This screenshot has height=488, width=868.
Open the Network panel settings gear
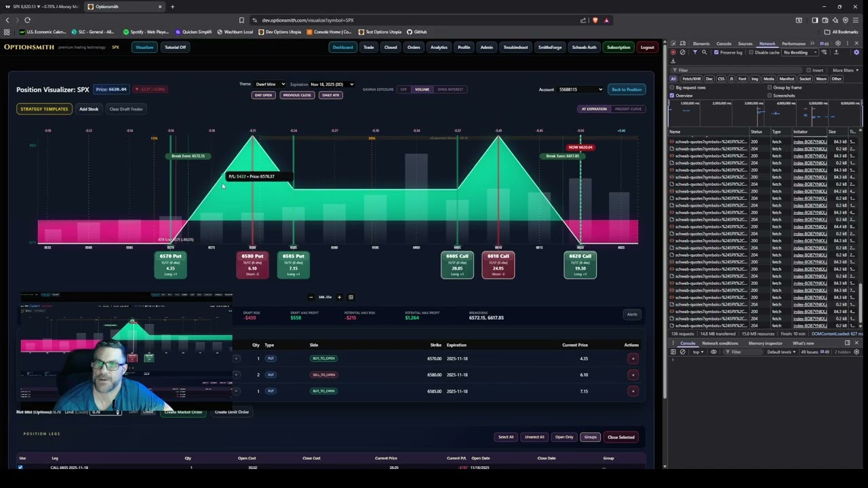(856, 52)
